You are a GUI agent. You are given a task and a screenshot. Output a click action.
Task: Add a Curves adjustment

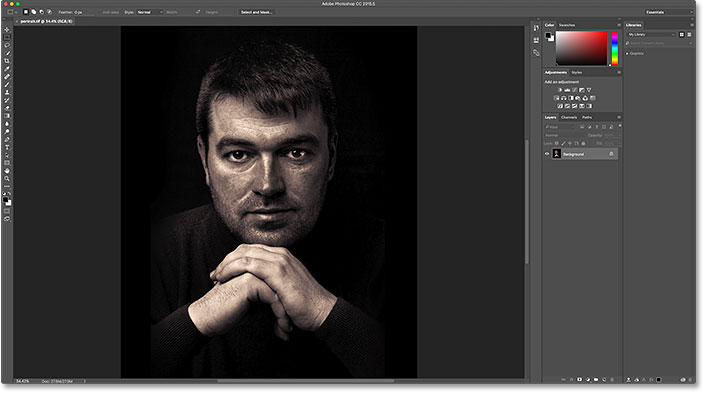click(574, 90)
